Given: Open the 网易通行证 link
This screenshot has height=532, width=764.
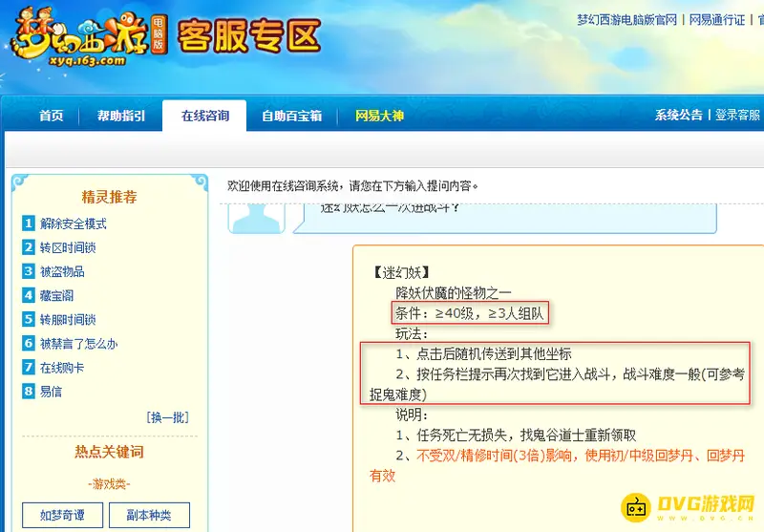Looking at the screenshot, I should coord(717,20).
